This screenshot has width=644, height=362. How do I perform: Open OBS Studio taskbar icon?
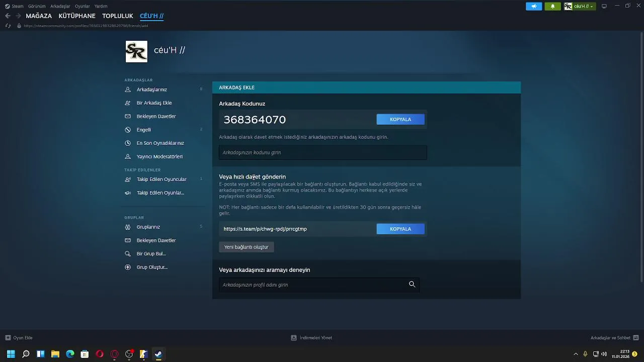pyautogui.click(x=129, y=354)
